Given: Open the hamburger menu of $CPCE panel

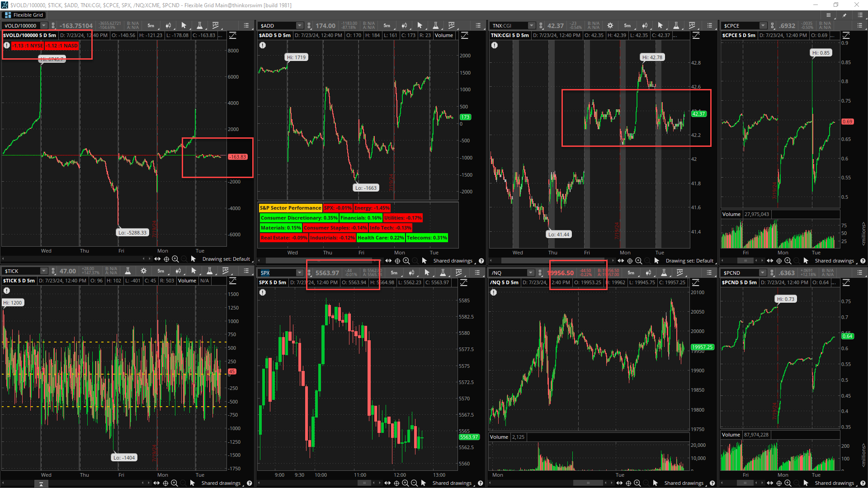Looking at the screenshot, I should (x=860, y=26).
